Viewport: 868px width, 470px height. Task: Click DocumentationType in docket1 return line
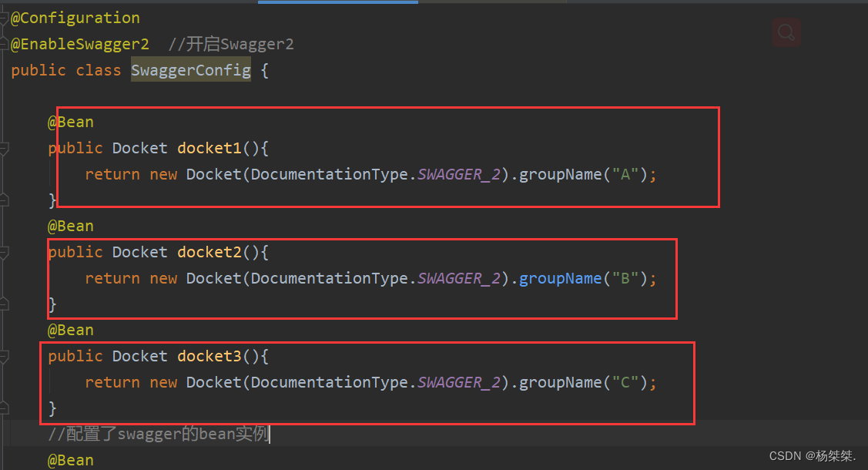[330, 174]
